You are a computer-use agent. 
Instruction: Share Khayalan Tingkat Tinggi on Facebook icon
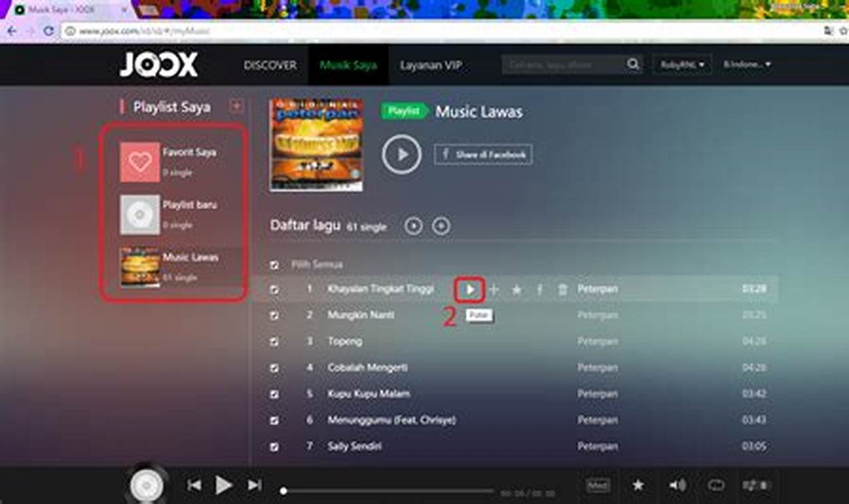539,289
